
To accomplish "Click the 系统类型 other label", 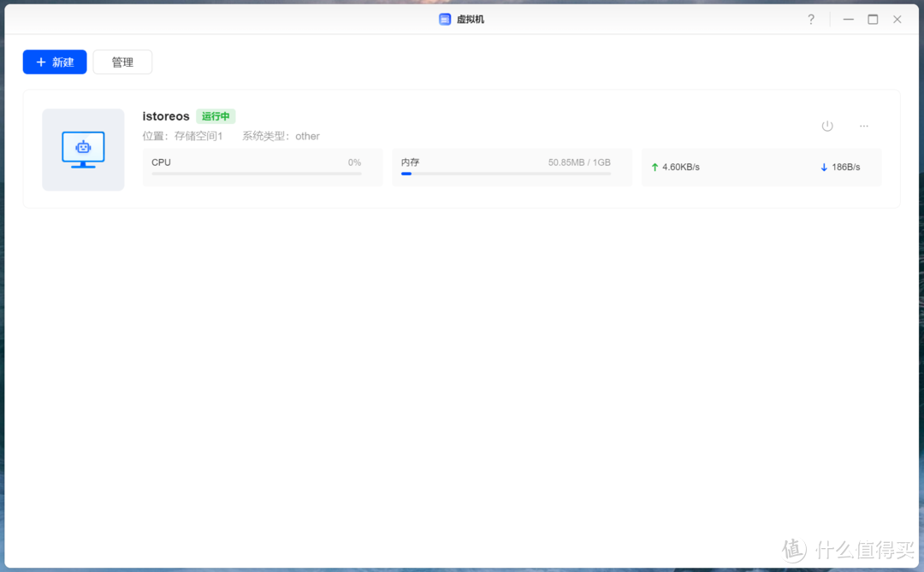I will point(281,136).
